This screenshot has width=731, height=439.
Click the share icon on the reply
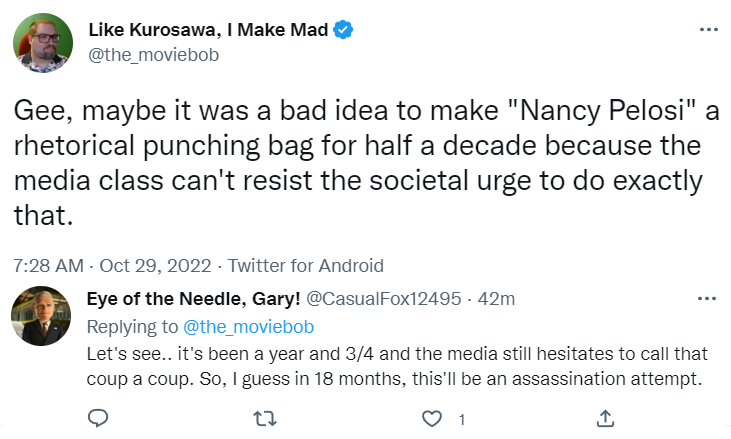(x=605, y=416)
